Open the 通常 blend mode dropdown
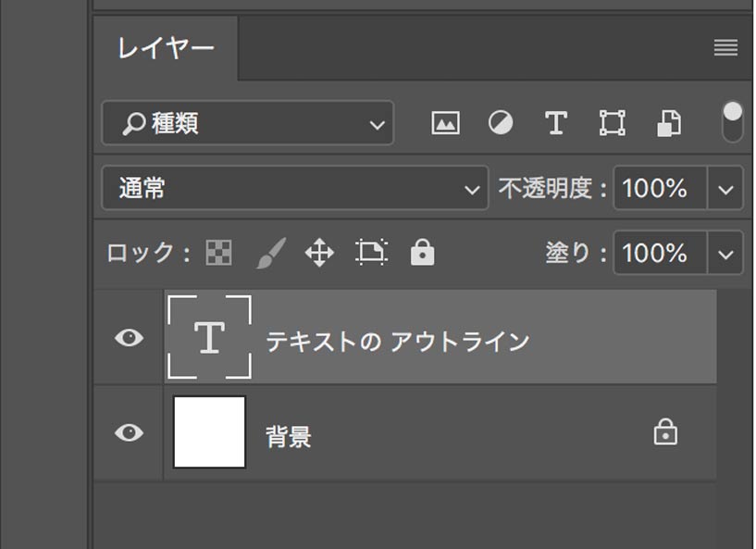The image size is (756, 549). [x=295, y=188]
